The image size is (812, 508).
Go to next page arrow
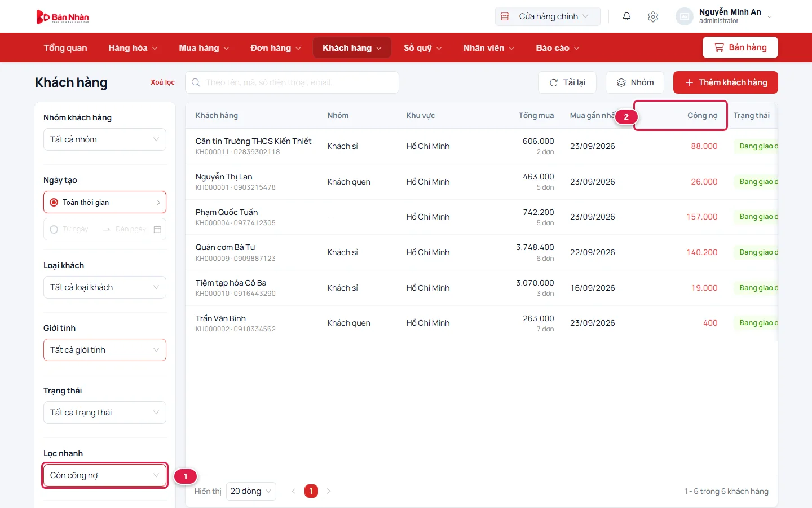pyautogui.click(x=329, y=491)
